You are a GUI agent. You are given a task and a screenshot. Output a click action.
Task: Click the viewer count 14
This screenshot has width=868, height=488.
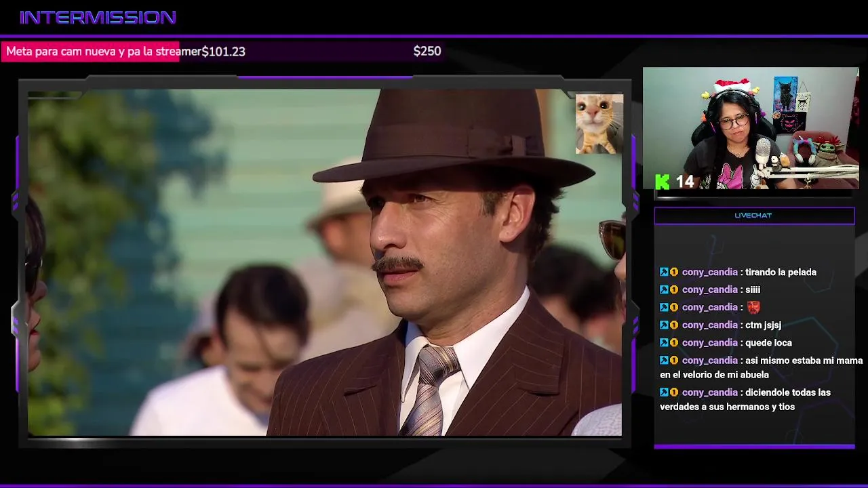[685, 182]
